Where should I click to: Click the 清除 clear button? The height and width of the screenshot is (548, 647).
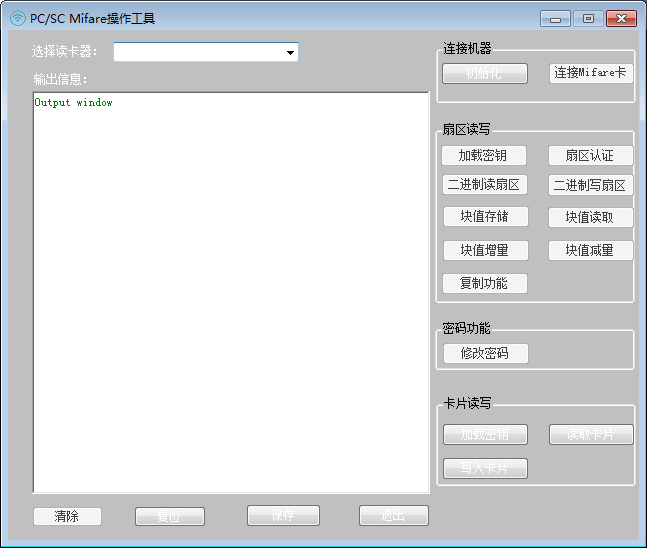[67, 516]
